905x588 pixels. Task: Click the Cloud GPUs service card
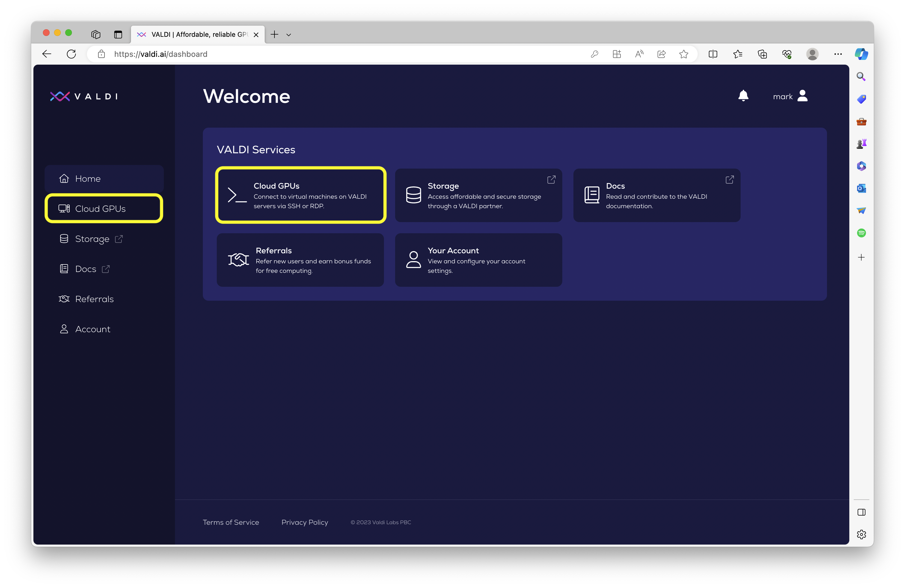301,195
